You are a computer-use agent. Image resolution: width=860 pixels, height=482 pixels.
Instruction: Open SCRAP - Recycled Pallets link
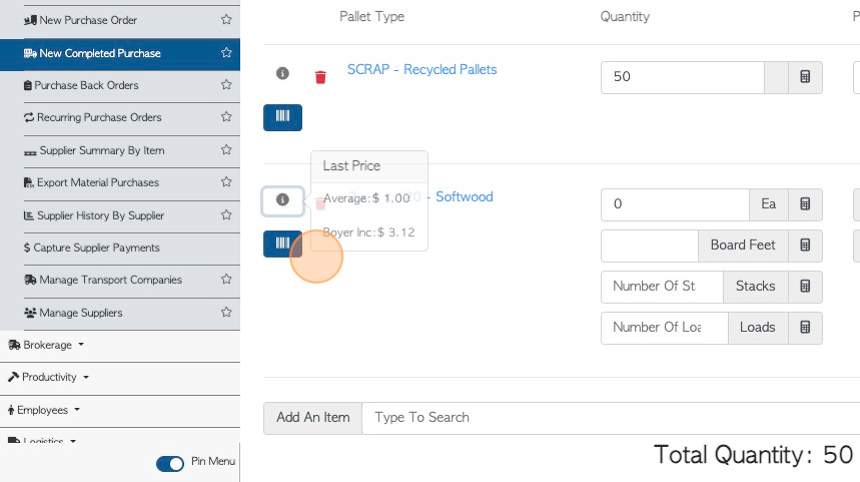(422, 70)
